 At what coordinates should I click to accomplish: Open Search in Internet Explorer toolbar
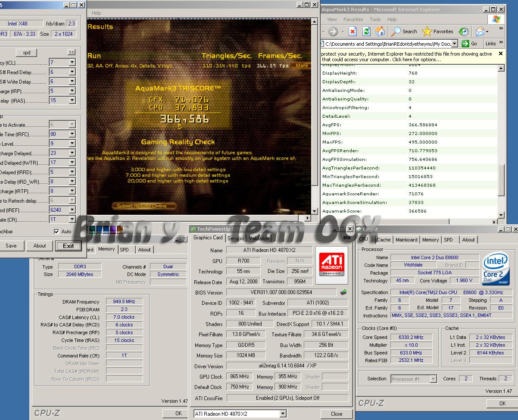point(404,31)
